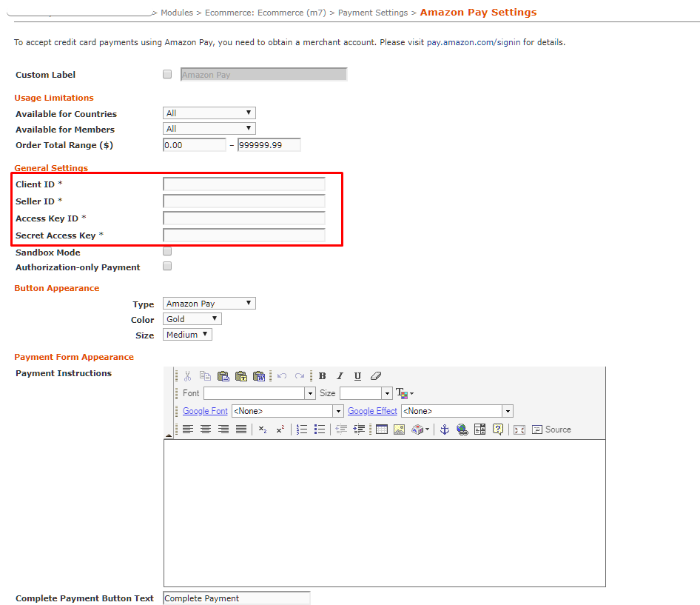The image size is (700, 605).
Task: Open the Google Effect dropdown list
Action: (457, 411)
